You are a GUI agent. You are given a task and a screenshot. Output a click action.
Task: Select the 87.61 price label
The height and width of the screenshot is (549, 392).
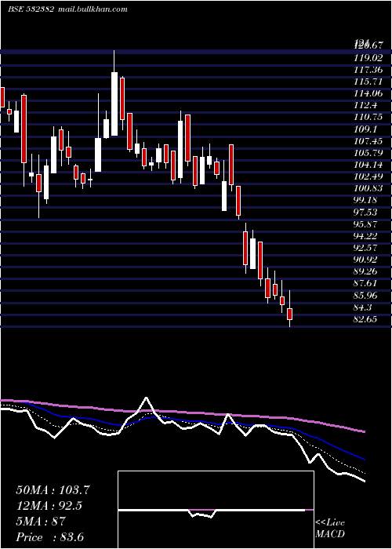[365, 284]
